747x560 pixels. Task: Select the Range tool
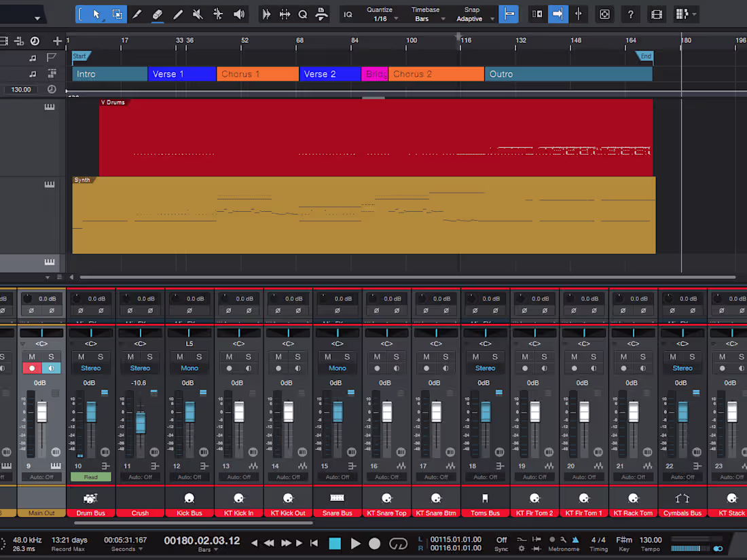click(117, 14)
